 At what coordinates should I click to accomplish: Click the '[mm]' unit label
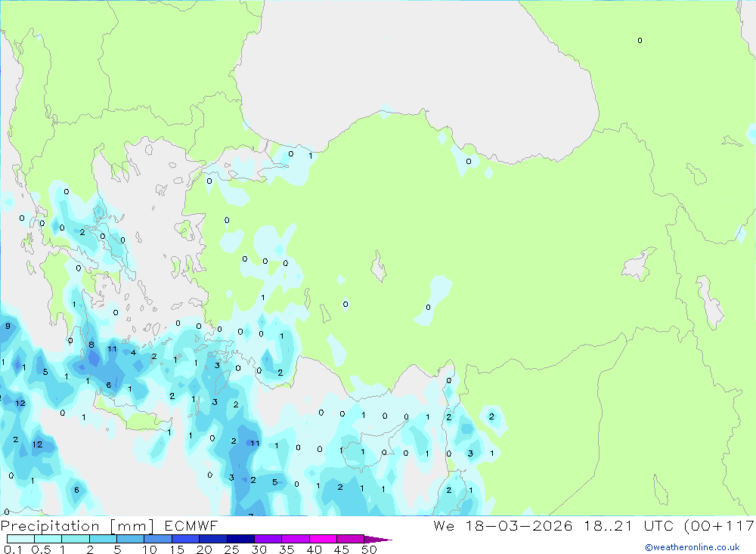132,526
